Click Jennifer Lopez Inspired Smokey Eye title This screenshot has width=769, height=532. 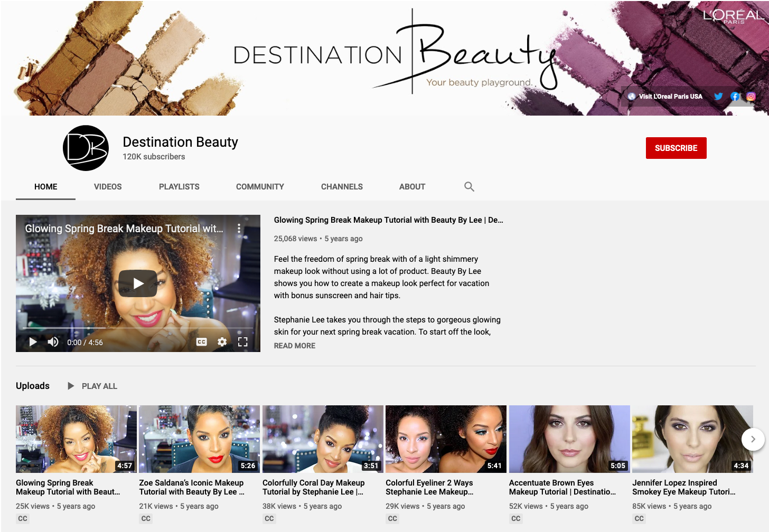pos(684,487)
